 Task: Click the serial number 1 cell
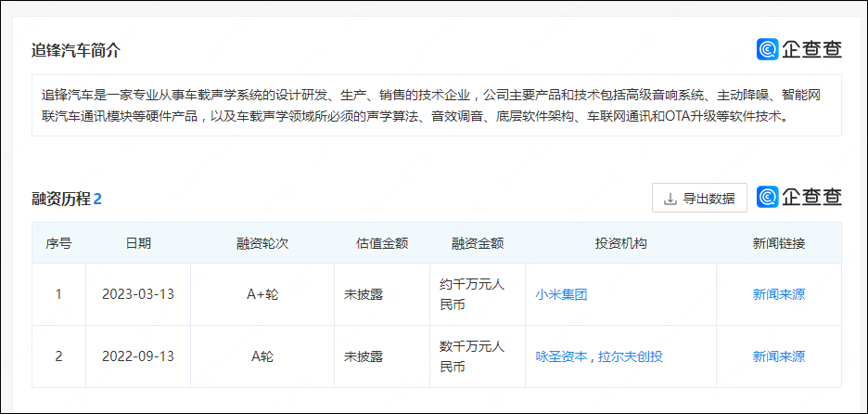point(58,294)
